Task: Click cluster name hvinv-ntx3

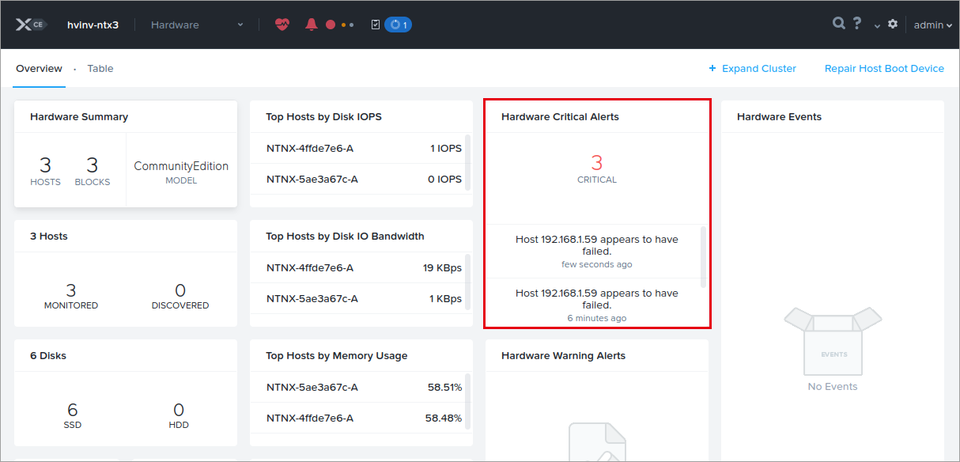Action: [x=93, y=25]
